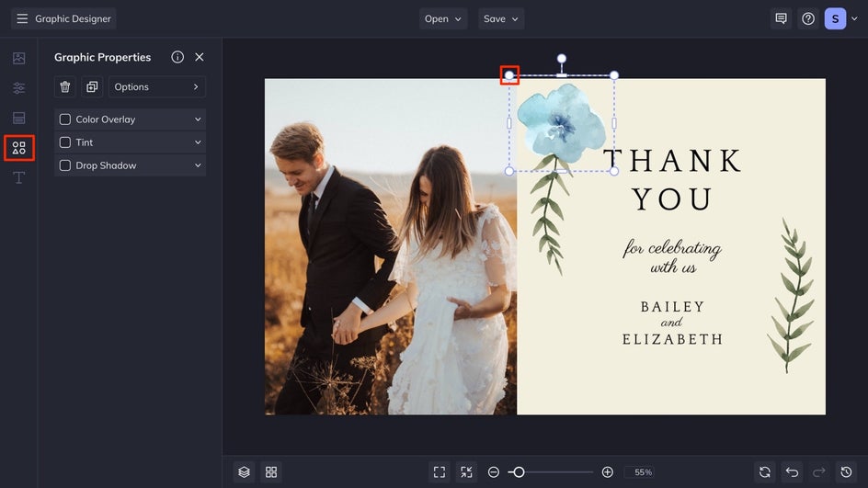Click the Graphic Designer title label
This screenshot has width=868, height=488.
tap(73, 18)
